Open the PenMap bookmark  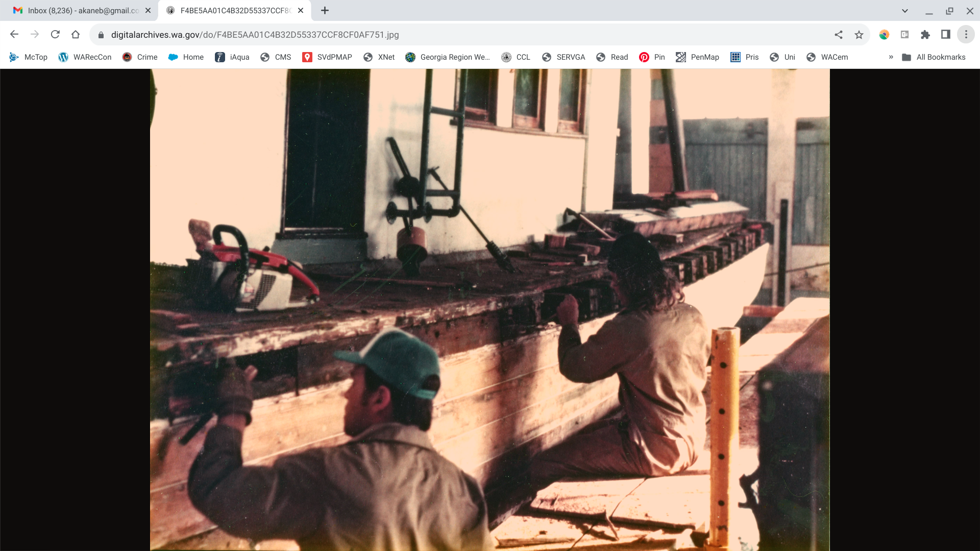pyautogui.click(x=697, y=57)
